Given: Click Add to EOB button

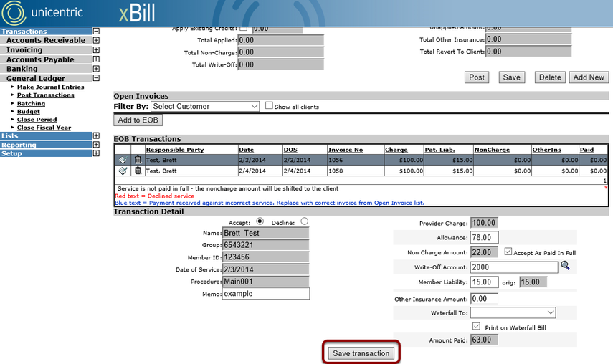Looking at the screenshot, I should tap(138, 120).
